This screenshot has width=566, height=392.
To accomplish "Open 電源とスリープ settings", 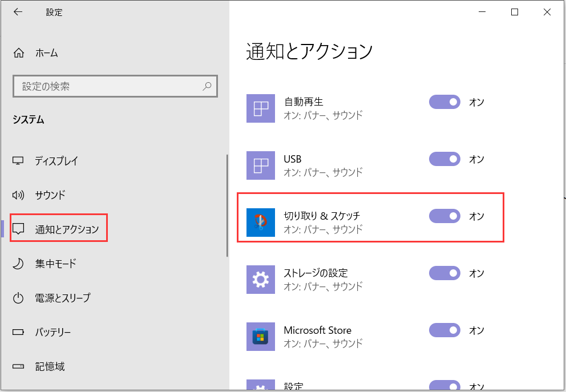I will point(62,298).
